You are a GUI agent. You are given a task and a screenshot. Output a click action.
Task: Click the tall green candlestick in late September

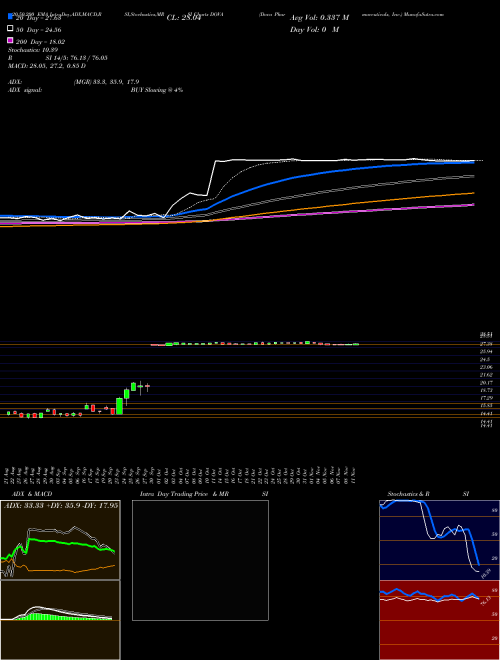tap(119, 406)
